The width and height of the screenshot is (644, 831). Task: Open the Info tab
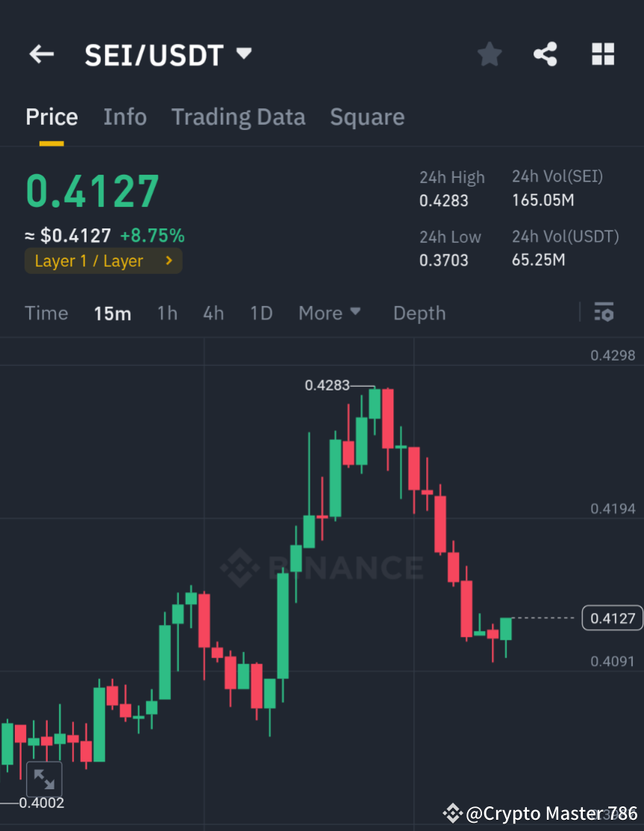coord(125,116)
